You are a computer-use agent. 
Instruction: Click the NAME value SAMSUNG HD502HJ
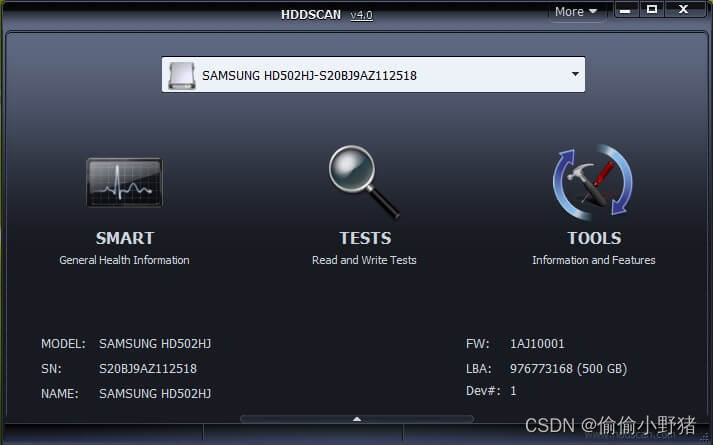coord(155,393)
